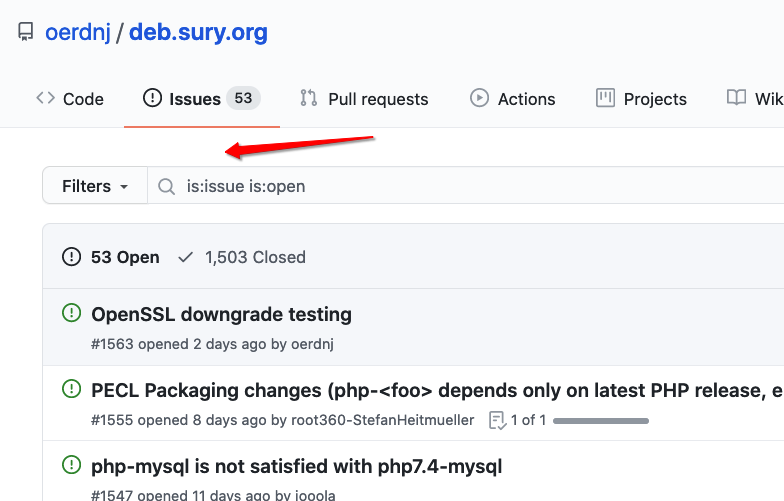Image resolution: width=784 pixels, height=501 pixels.
Task: Click the task list icon beside 1 of 1
Action: coord(497,420)
